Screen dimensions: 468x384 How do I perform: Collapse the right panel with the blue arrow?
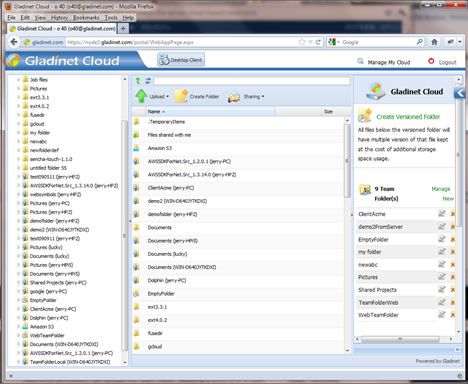click(x=459, y=92)
